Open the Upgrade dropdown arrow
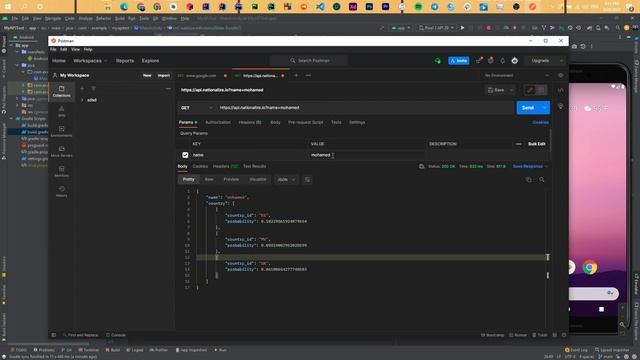Screen dimensions: 640x360 tap(561, 61)
